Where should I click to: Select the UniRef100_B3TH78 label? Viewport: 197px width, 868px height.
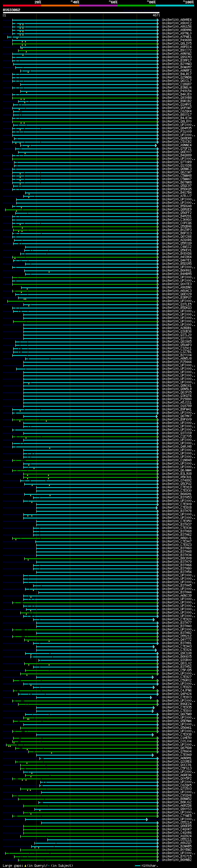tap(177, 511)
